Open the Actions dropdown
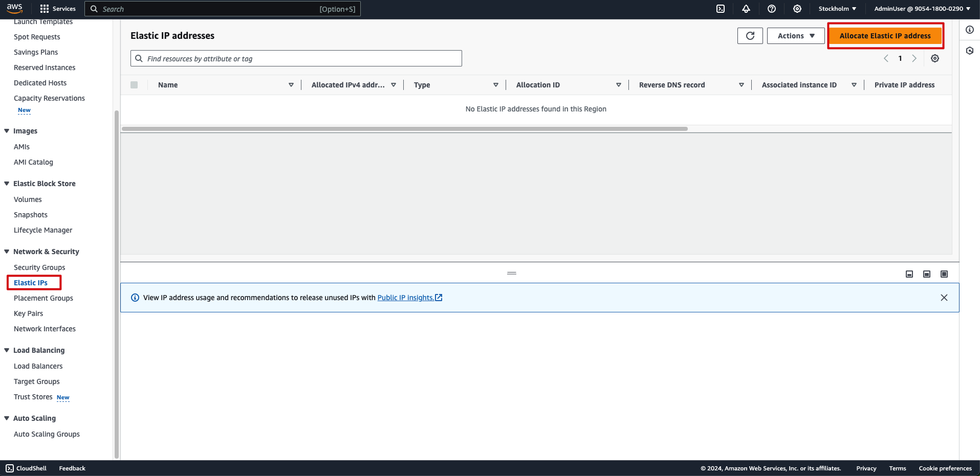The width and height of the screenshot is (980, 476). pyautogui.click(x=796, y=36)
